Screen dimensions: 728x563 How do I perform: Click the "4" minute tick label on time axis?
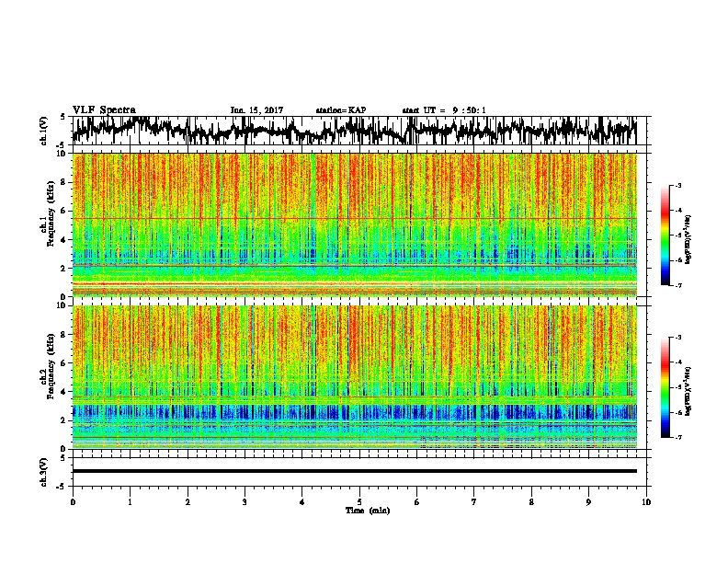pyautogui.click(x=302, y=502)
